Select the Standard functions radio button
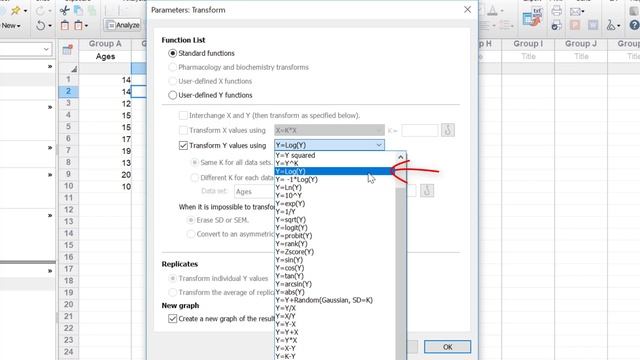 tap(173, 53)
